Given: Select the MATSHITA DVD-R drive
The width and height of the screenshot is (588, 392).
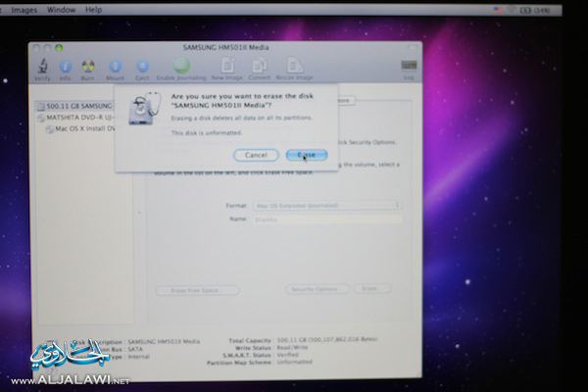Looking at the screenshot, I should pyautogui.click(x=75, y=118).
